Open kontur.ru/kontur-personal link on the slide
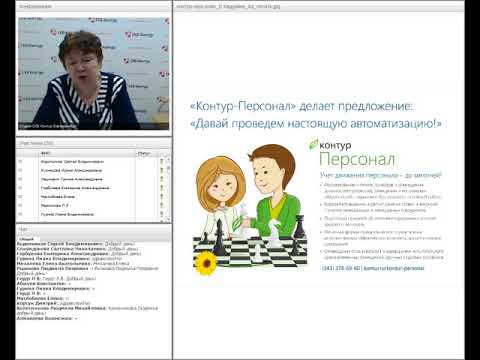 point(394,268)
